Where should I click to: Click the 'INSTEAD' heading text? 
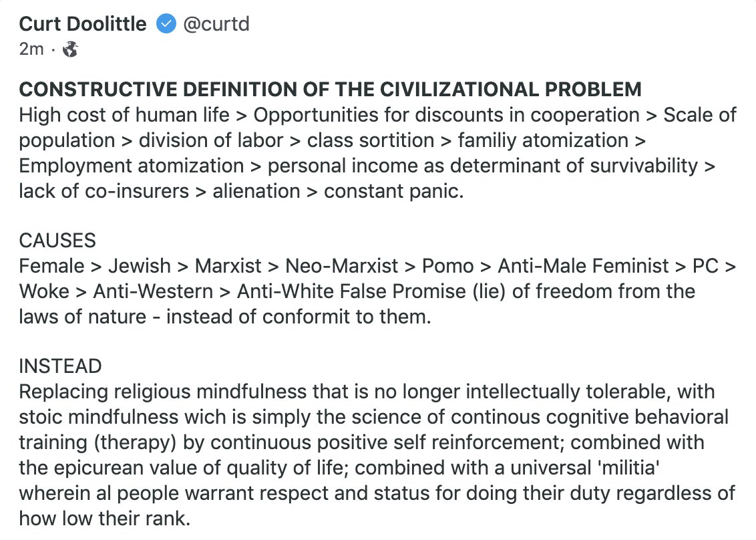60,366
